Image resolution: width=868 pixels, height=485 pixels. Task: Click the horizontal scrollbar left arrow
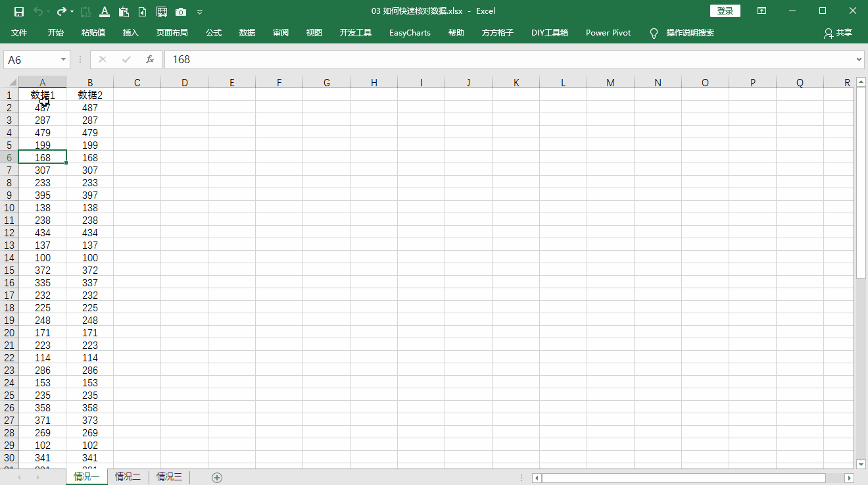(x=537, y=478)
